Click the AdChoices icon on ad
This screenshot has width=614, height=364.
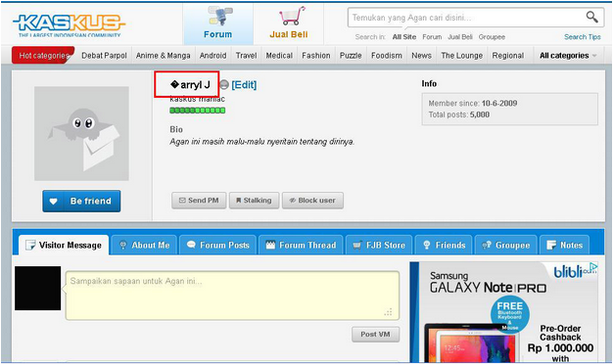tap(593, 266)
